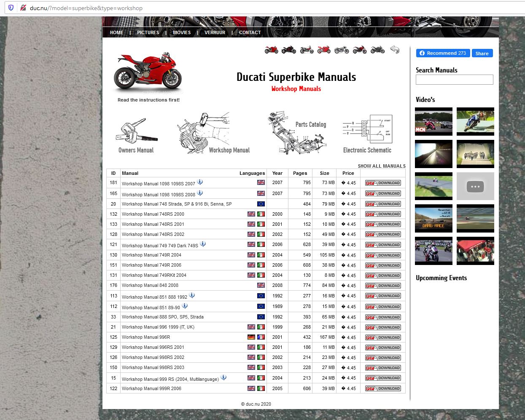Click the EU flag in the 748 Strada row
The height and width of the screenshot is (420, 525).
pyautogui.click(x=261, y=204)
